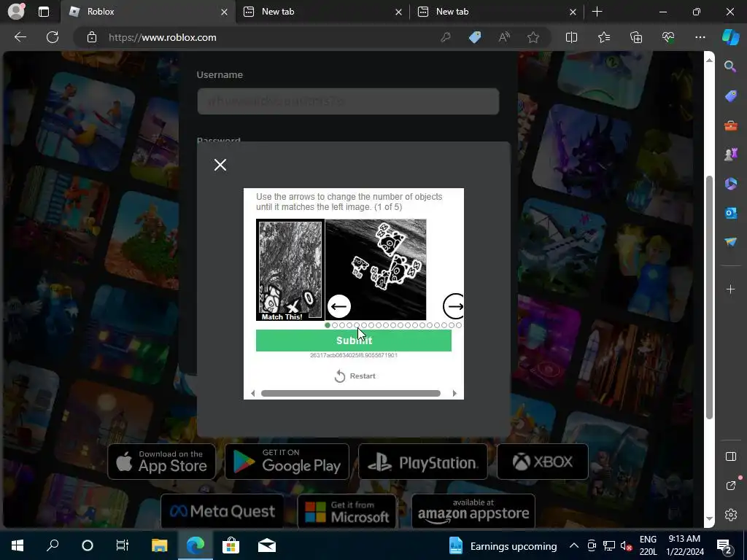
Task: Open sidebar settings gear
Action: pos(730,515)
